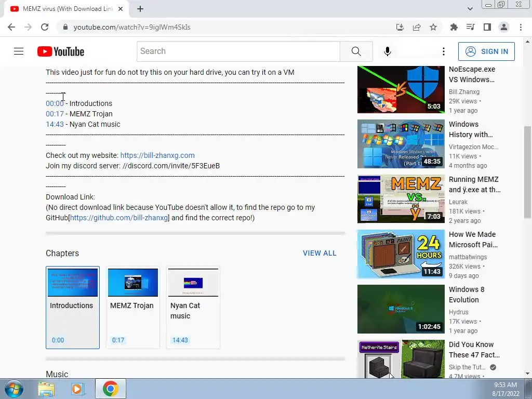Screen dimensions: 532x399
Task: Select the MEMZ Trojan chapter card
Action: [x=132, y=308]
